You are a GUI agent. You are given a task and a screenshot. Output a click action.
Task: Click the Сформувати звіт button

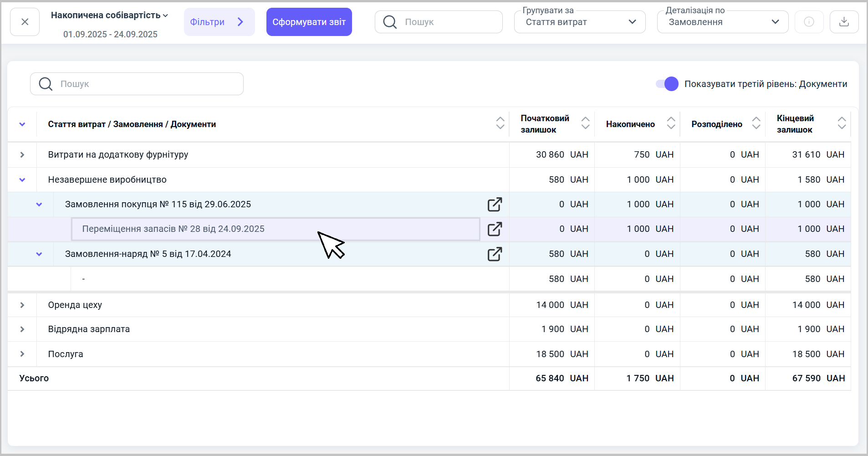309,22
